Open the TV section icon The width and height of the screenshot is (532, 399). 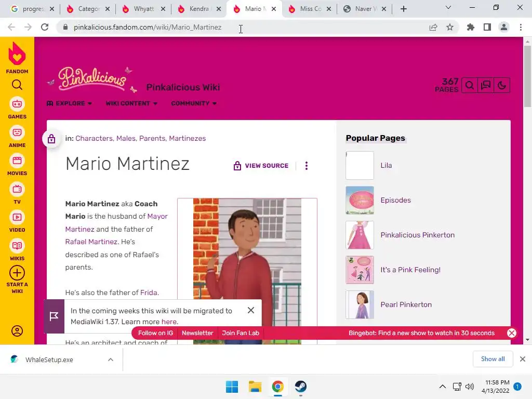(17, 189)
